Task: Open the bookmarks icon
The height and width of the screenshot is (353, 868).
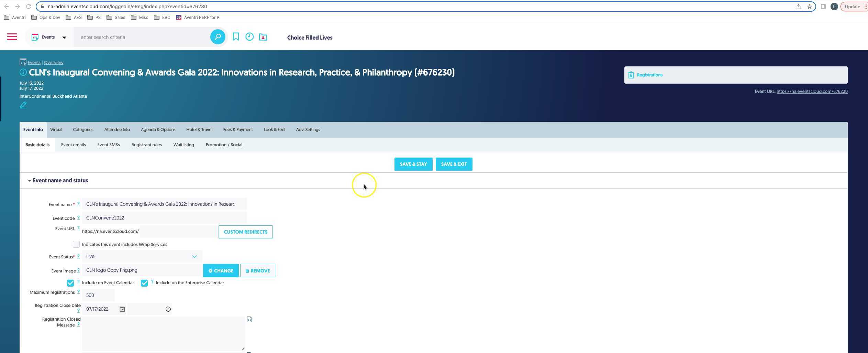Action: click(x=236, y=37)
